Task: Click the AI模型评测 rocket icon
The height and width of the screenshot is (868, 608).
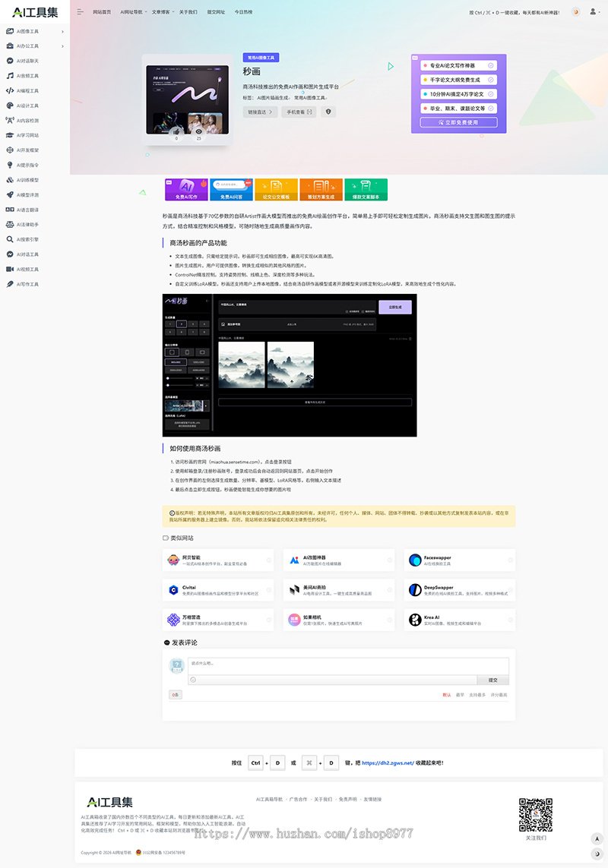Action: click(x=9, y=195)
